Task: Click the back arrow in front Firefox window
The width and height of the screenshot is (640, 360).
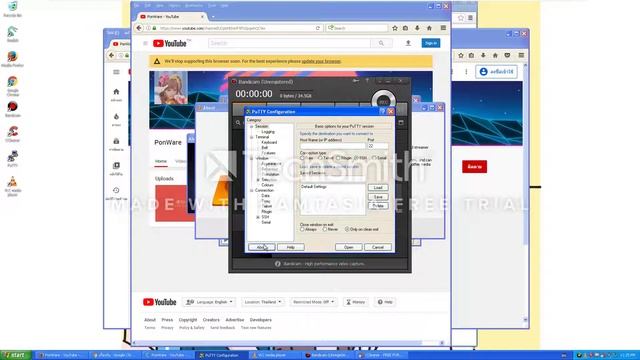Action: [x=139, y=28]
